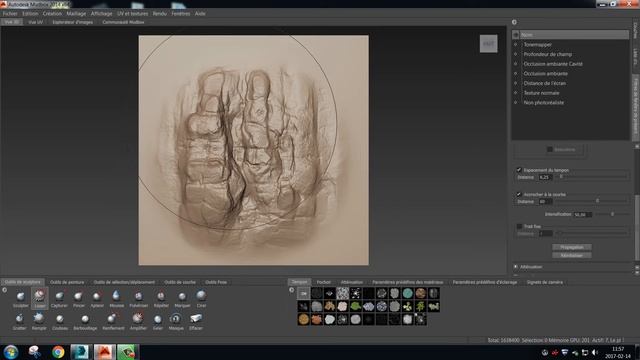Open the UV et textures menu
Screen dimensions: 640x360
pos(133,13)
